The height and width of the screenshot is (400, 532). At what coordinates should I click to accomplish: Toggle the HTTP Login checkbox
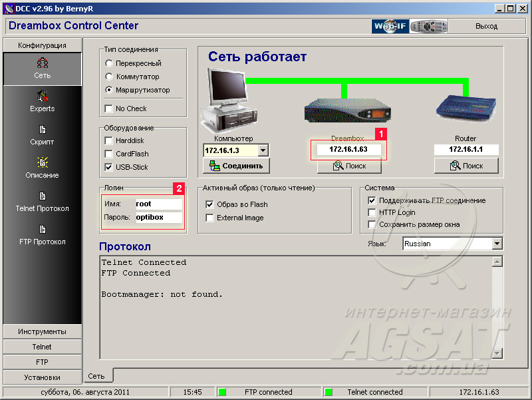pyautogui.click(x=372, y=212)
